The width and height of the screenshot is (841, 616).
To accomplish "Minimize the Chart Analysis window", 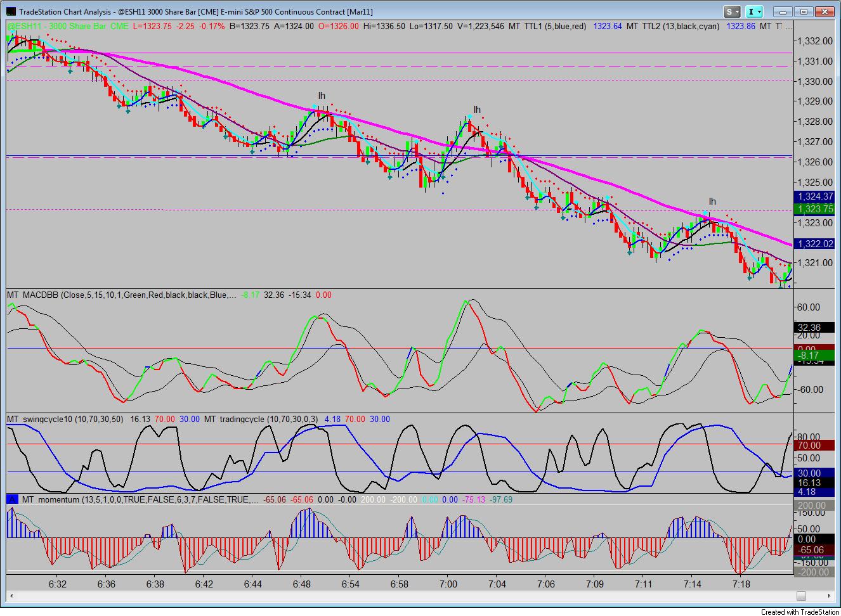I will coord(783,11).
